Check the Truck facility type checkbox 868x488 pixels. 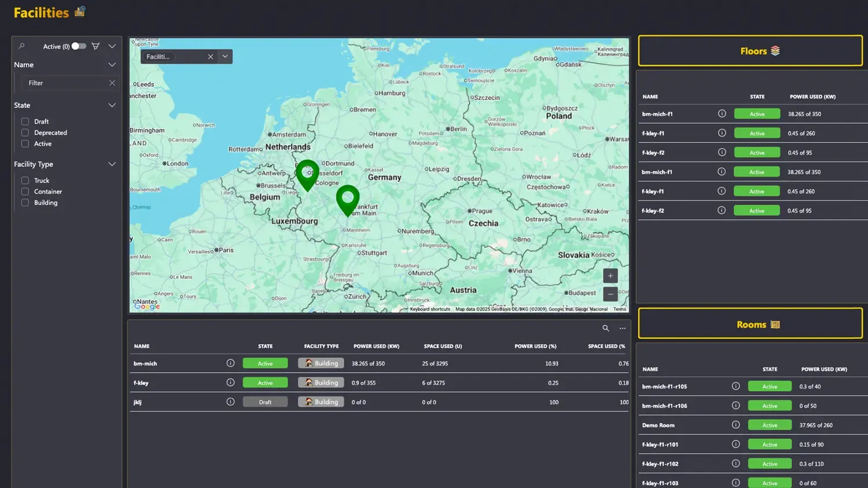(25, 181)
